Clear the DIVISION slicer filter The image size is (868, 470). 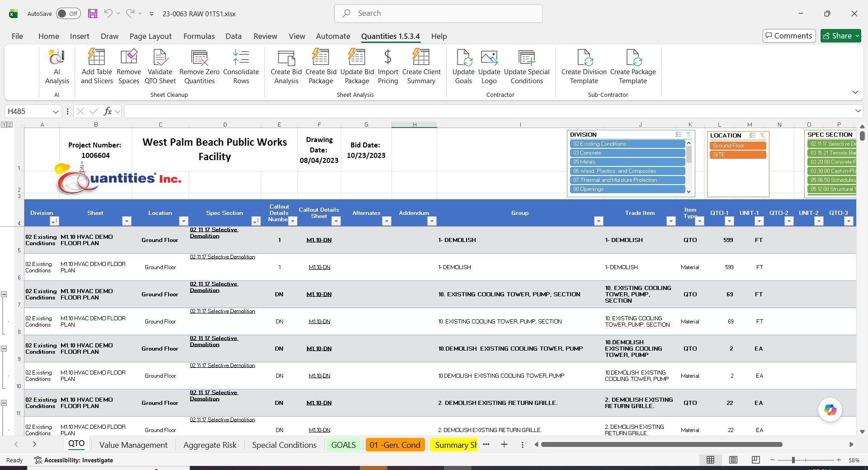click(x=689, y=134)
